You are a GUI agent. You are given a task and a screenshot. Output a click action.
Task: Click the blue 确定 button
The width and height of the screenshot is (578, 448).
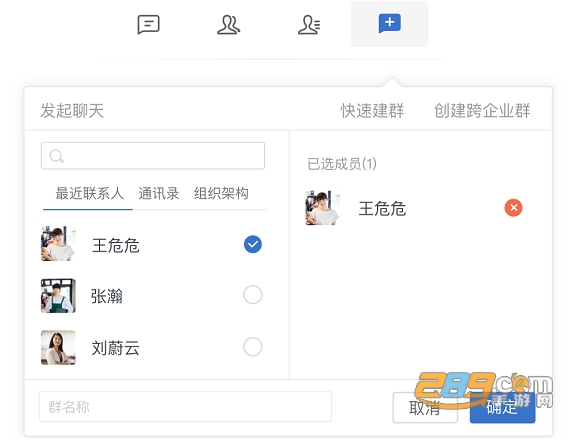point(502,407)
